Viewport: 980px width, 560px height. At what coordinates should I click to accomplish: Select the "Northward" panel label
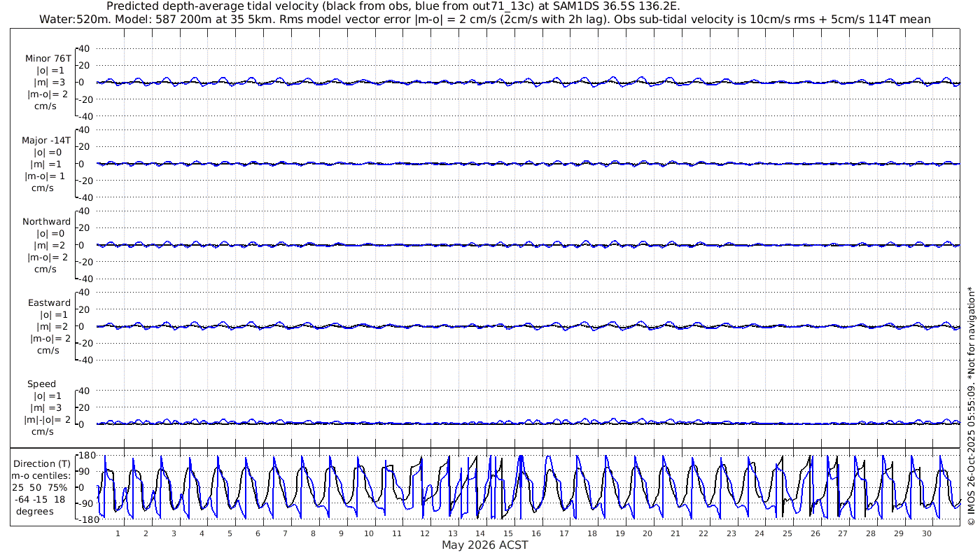coord(46,221)
